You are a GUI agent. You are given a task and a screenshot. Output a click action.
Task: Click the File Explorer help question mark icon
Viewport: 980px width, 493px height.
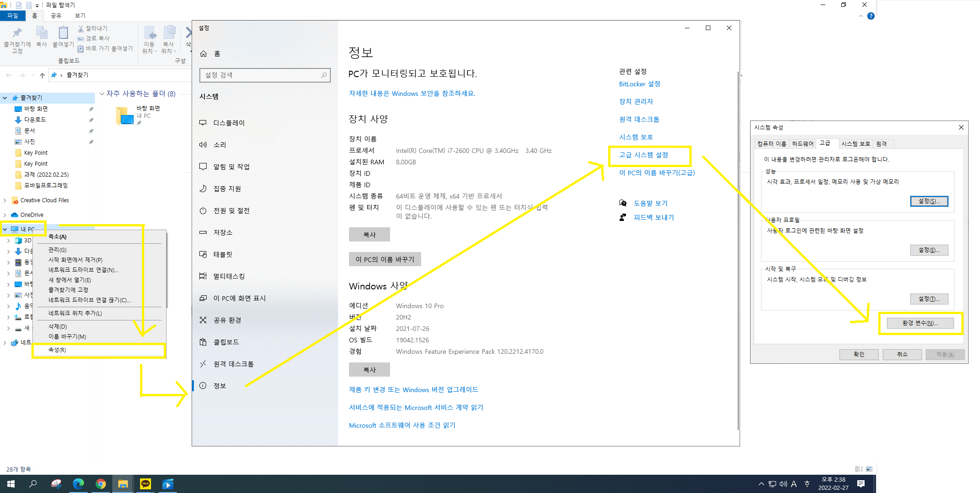(x=871, y=16)
